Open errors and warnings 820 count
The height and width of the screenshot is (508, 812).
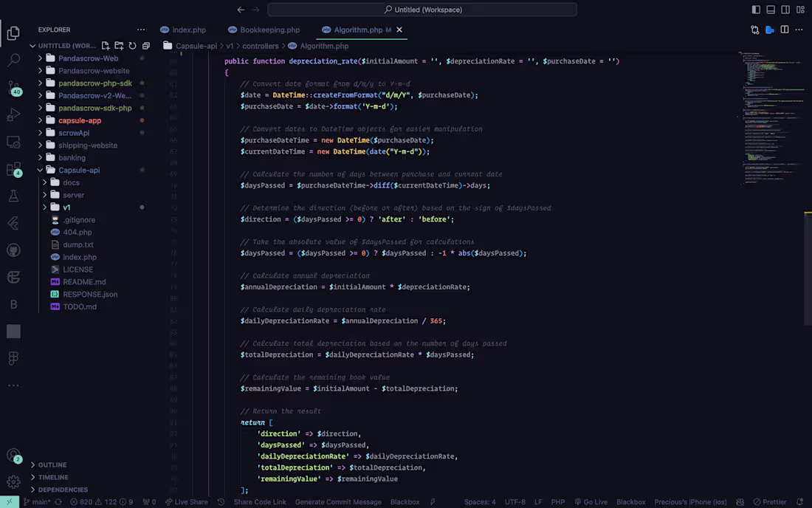pyautogui.click(x=101, y=502)
